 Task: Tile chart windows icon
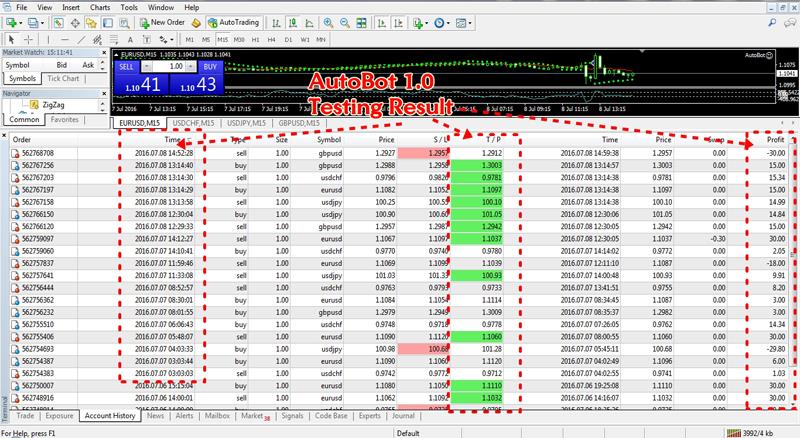point(361,23)
